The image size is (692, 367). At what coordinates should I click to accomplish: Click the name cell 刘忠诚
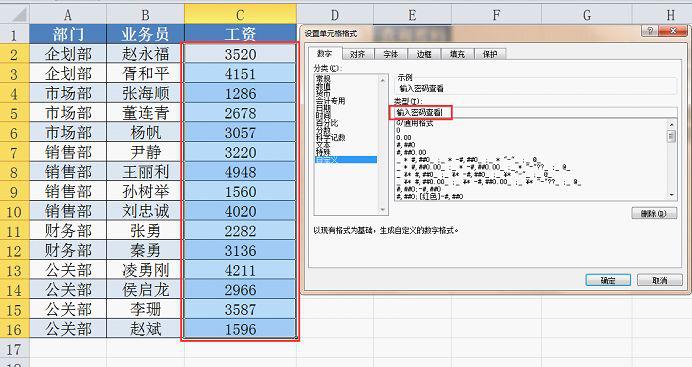click(145, 211)
